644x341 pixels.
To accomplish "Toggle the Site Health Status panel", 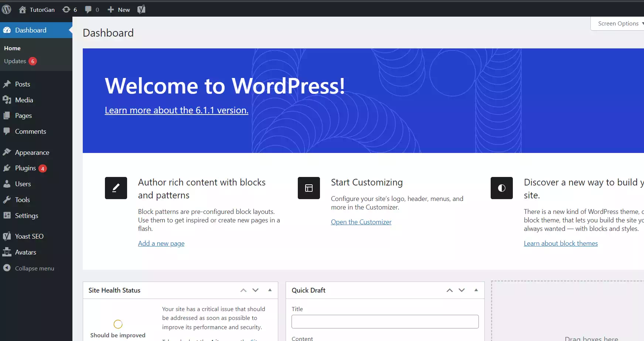I will point(270,290).
